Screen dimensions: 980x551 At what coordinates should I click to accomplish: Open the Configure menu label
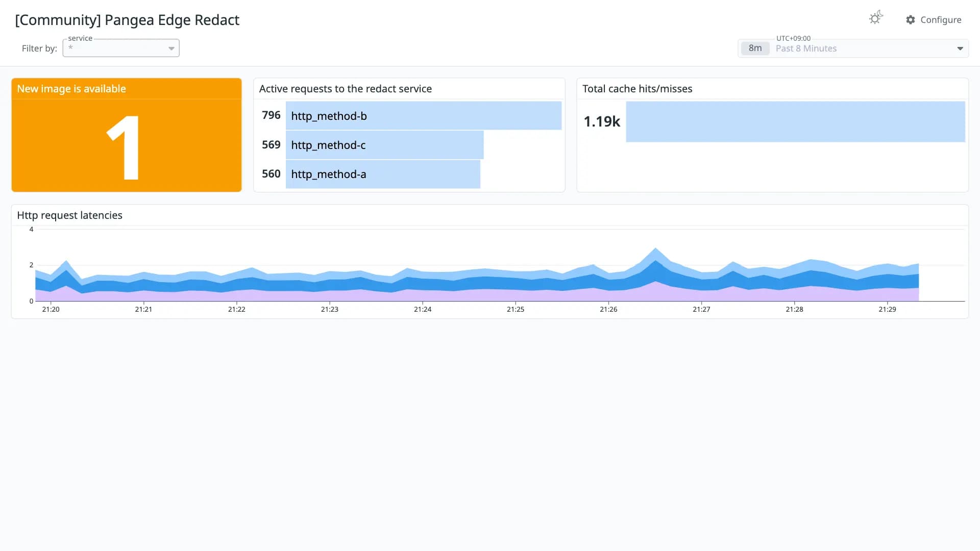point(941,20)
